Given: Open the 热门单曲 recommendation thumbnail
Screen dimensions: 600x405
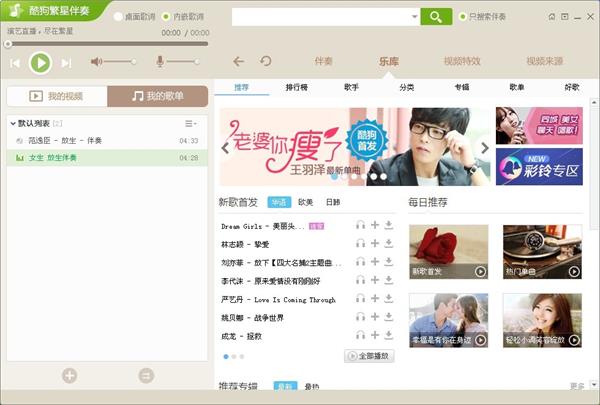Looking at the screenshot, I should [540, 251].
